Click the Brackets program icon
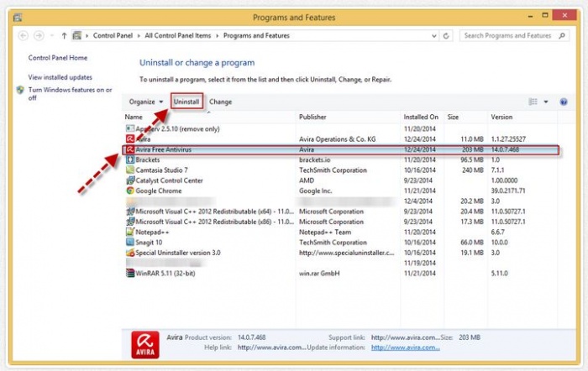The width and height of the screenshot is (588, 371). coord(130,159)
